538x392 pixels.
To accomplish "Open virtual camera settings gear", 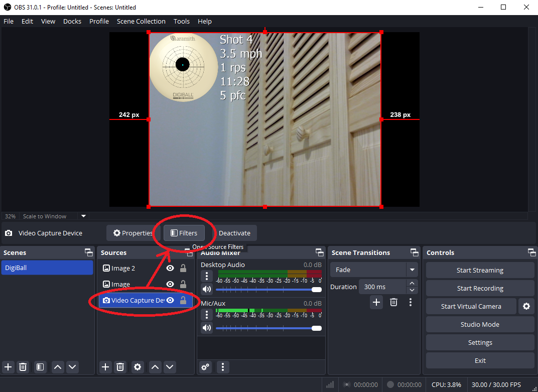I will tap(526, 306).
